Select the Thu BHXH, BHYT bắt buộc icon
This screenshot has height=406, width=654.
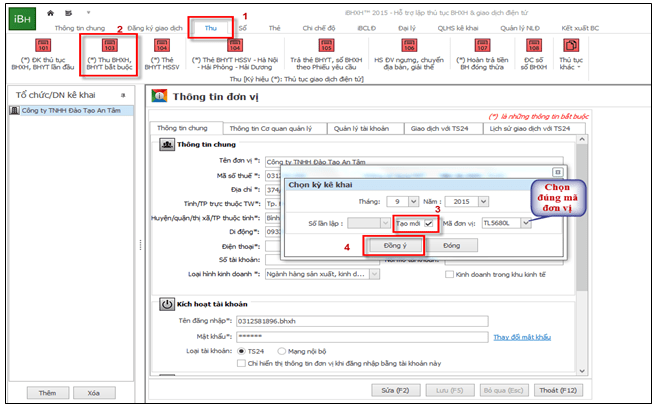tap(108, 52)
